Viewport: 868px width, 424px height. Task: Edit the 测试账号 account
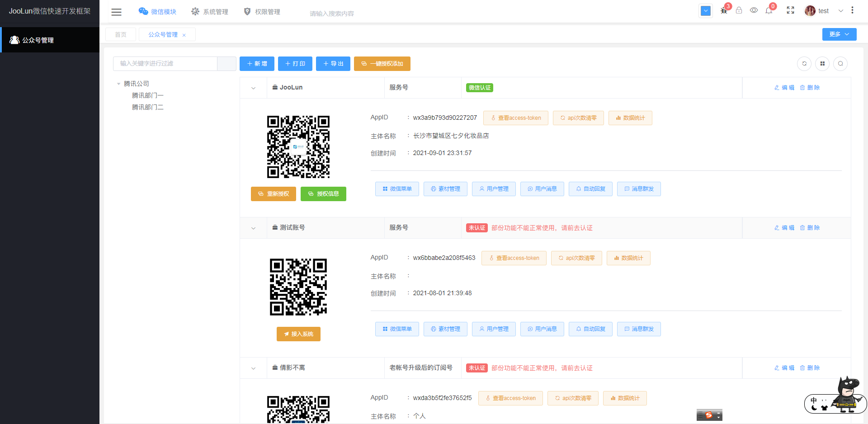click(784, 228)
